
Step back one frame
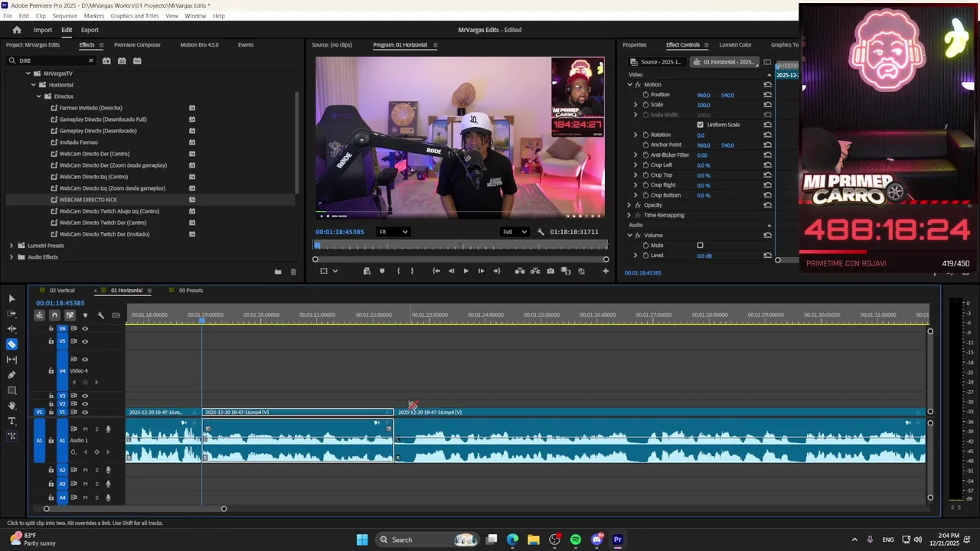point(451,271)
